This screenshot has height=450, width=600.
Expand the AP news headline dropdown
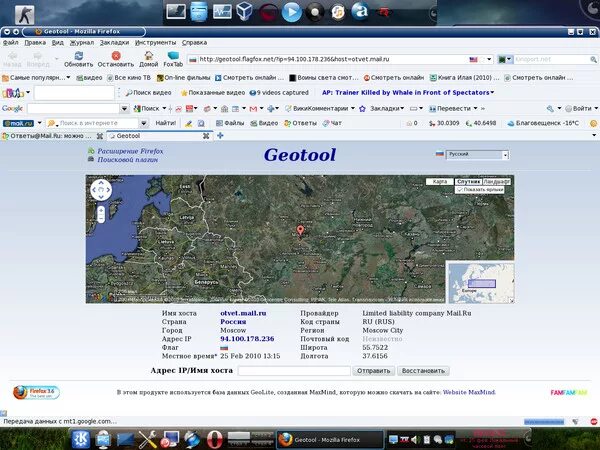[492, 93]
